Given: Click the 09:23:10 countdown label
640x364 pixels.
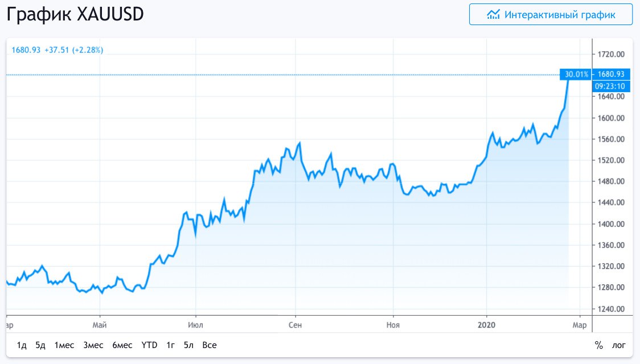Looking at the screenshot, I should 611,86.
